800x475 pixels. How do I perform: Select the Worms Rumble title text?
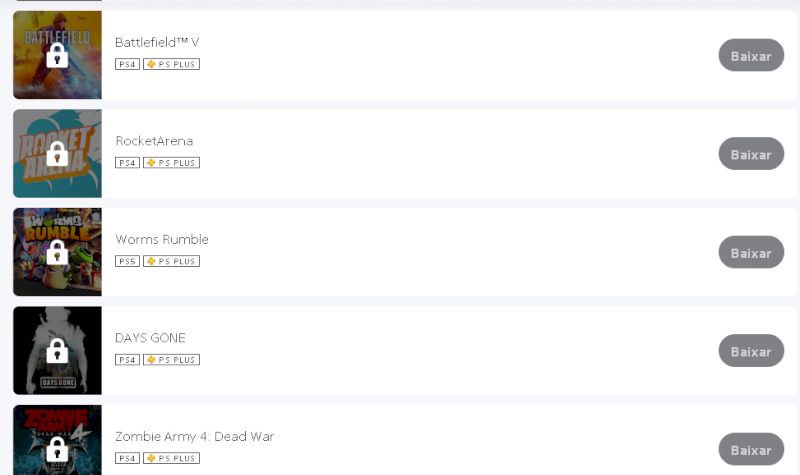coord(162,239)
